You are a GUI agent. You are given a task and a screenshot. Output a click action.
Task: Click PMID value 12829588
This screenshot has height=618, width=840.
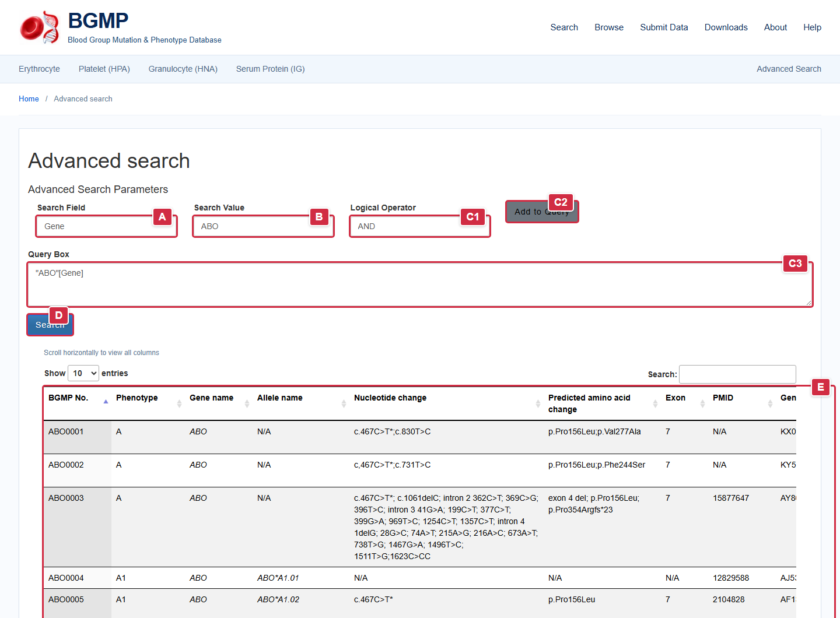[730, 578]
